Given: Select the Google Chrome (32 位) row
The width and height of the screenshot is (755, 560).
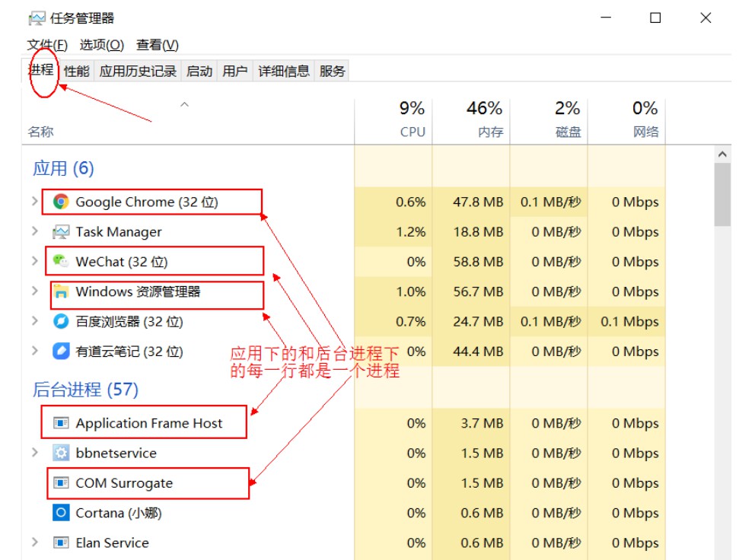Looking at the screenshot, I should tap(344, 202).
